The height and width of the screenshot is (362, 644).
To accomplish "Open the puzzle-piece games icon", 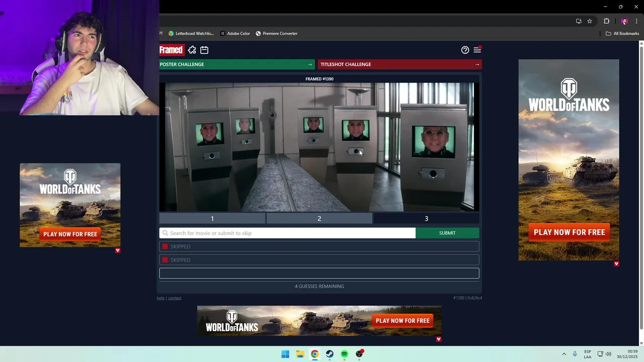I will click(192, 50).
